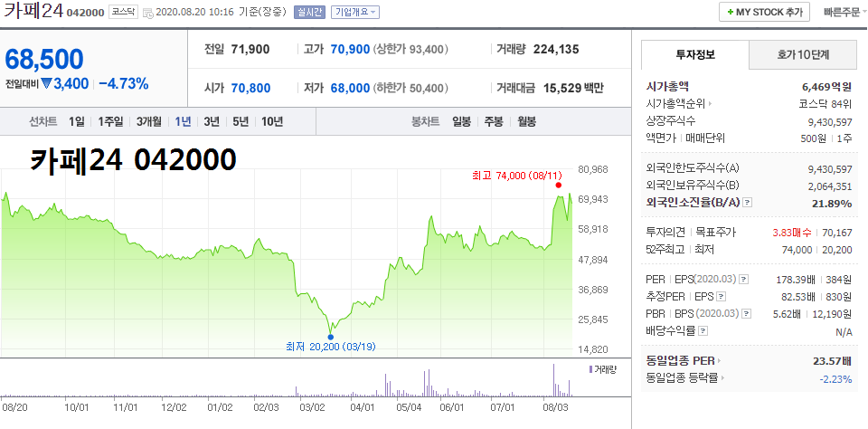Click the 고가 70,900 value
The width and height of the screenshot is (868, 429).
click(350, 50)
